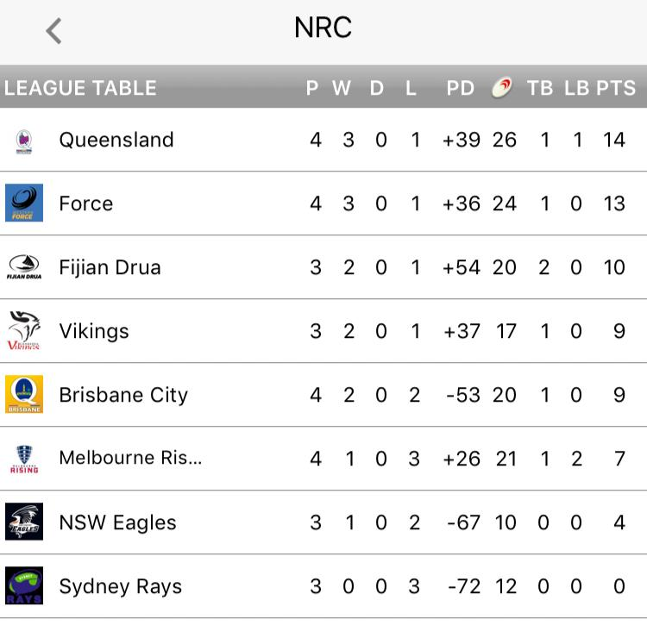Image resolution: width=647 pixels, height=644 pixels.
Task: Click the PD column header
Action: pos(461,88)
